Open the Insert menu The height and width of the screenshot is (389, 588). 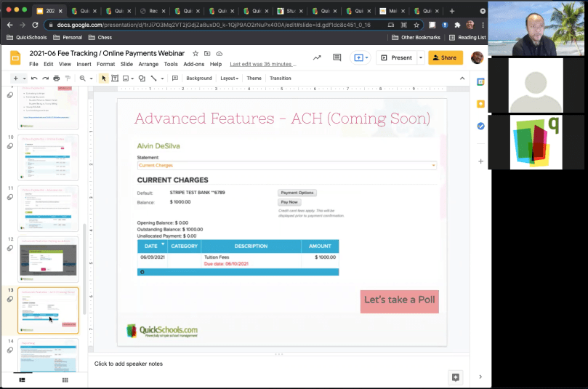click(84, 64)
